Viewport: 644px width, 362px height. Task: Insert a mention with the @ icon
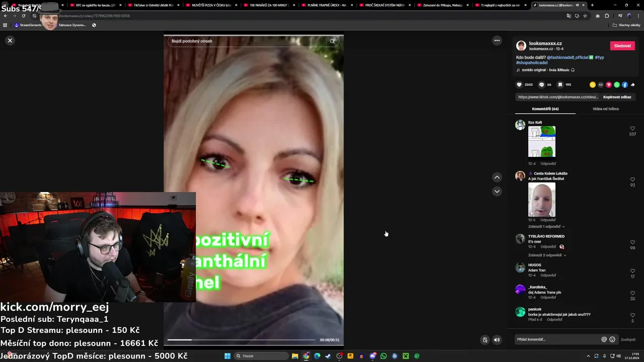604,339
